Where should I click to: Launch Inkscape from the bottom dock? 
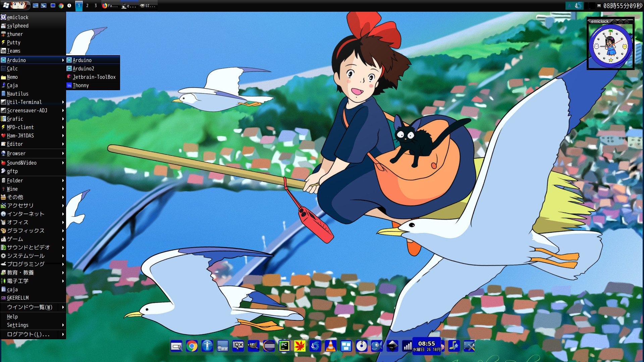392,346
